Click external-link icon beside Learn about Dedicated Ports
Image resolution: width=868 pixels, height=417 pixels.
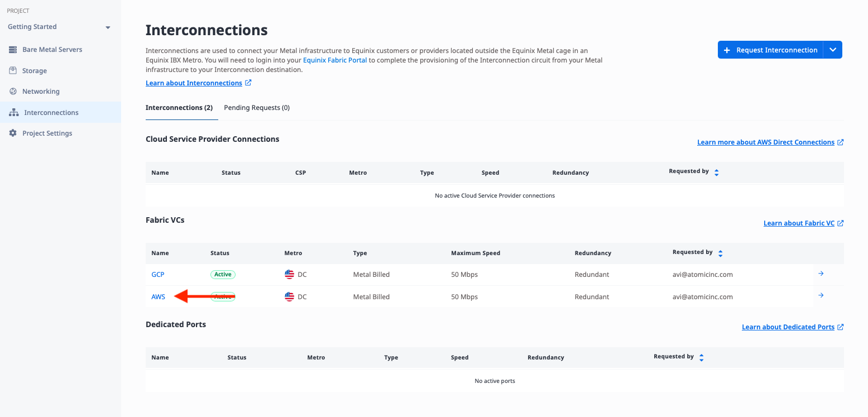pyautogui.click(x=840, y=327)
